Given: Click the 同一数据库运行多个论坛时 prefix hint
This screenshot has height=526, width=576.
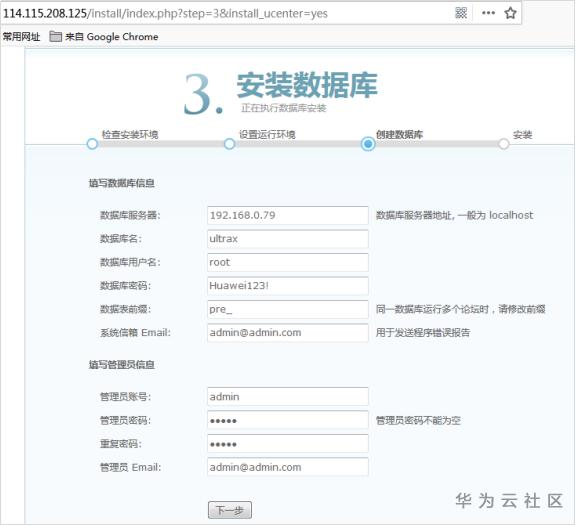Looking at the screenshot, I should (460, 309).
